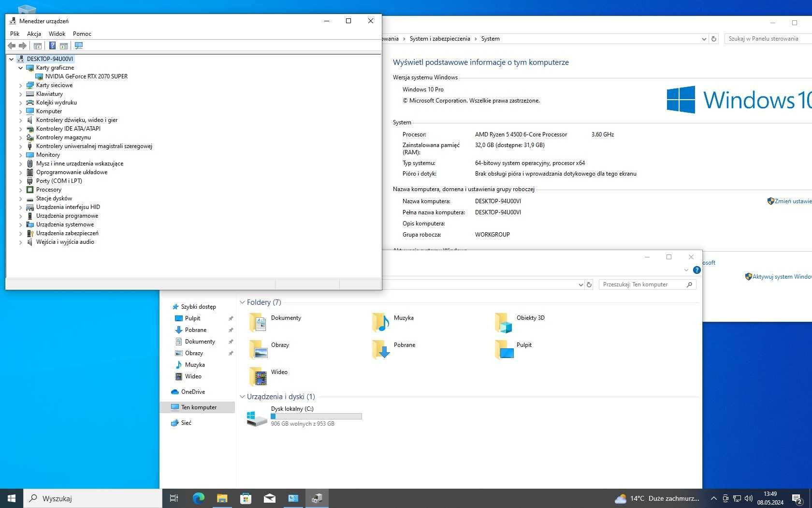The image size is (812, 508).
Task: Select Urządzenia interfejsu HID entry
Action: (68, 207)
